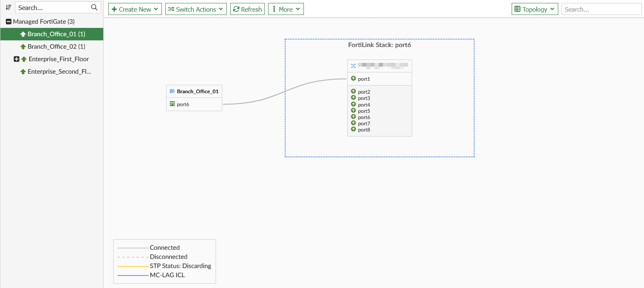The image size is (644, 288).
Task: Click the Managed FortiGate (3) label
Action: click(44, 22)
